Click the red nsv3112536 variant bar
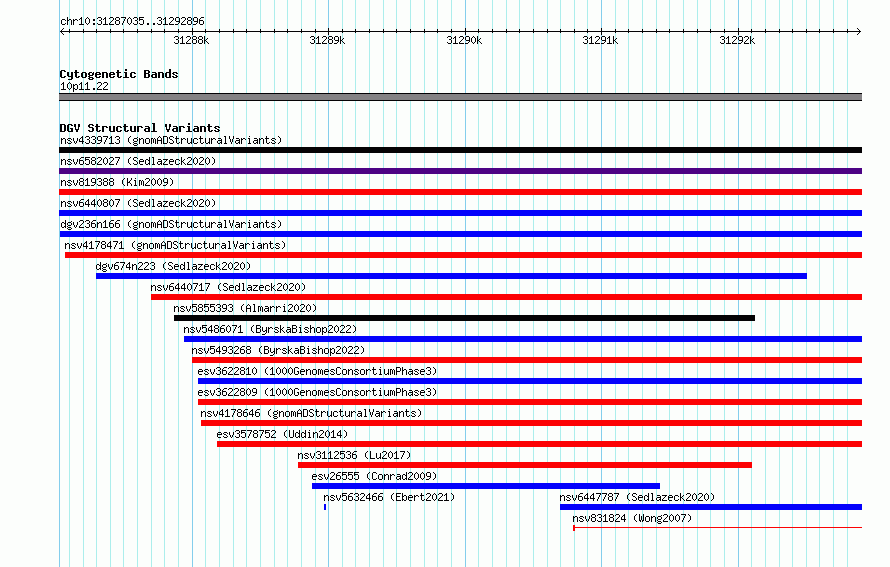 pyautogui.click(x=525, y=465)
